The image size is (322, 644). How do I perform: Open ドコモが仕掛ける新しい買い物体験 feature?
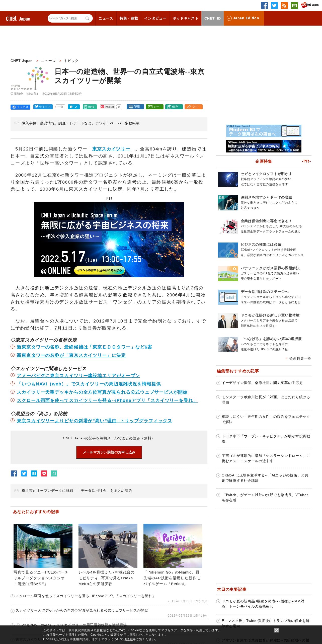point(270,315)
